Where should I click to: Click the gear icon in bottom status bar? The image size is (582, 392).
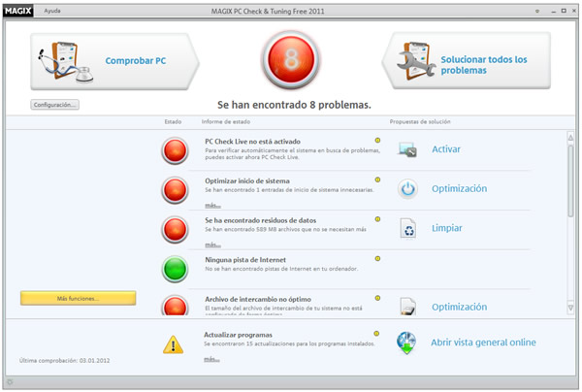[10, 382]
